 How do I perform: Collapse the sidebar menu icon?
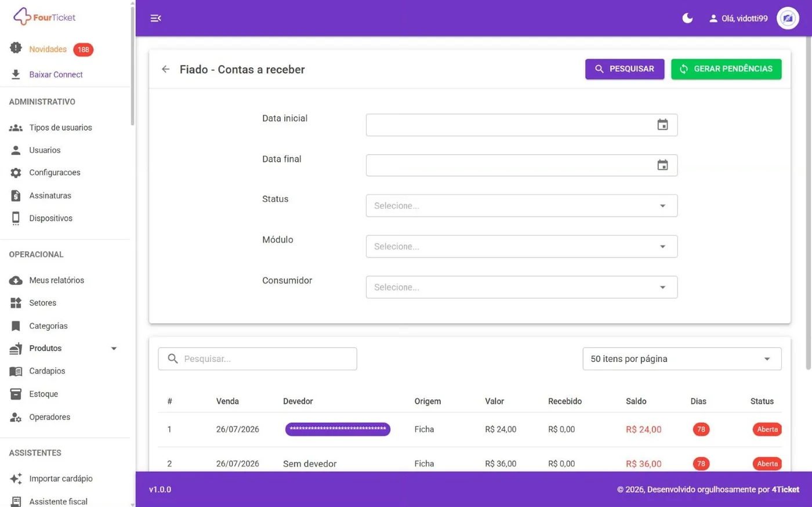click(x=155, y=18)
